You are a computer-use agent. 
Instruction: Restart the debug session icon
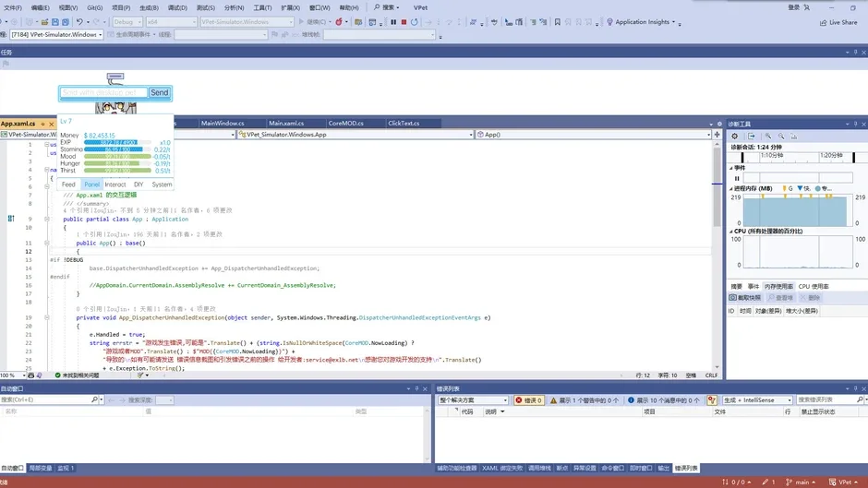[414, 22]
